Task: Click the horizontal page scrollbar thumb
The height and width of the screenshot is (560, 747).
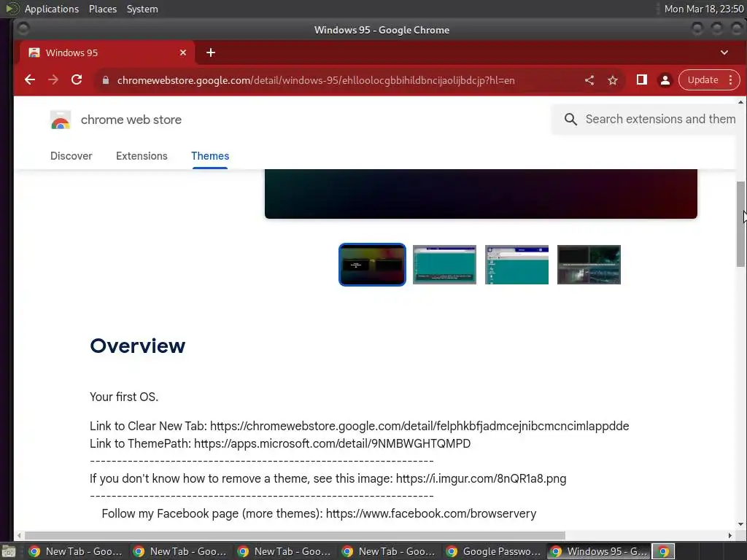Action: (295, 535)
